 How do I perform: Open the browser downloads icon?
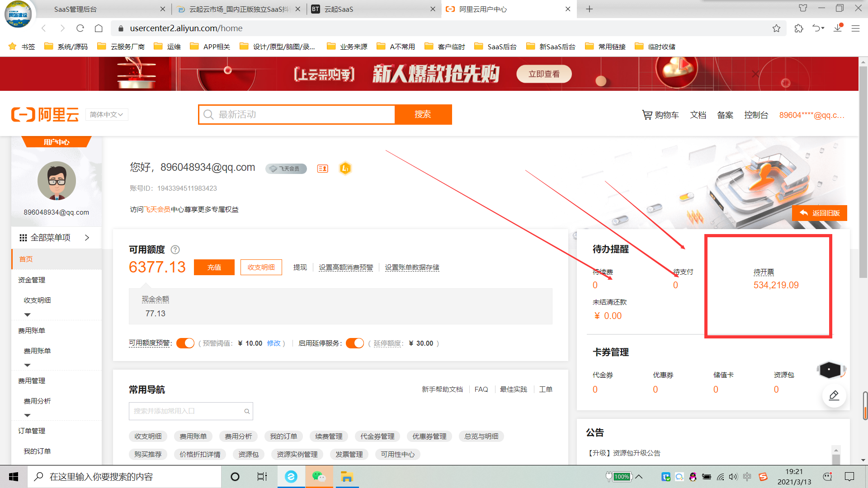[838, 28]
